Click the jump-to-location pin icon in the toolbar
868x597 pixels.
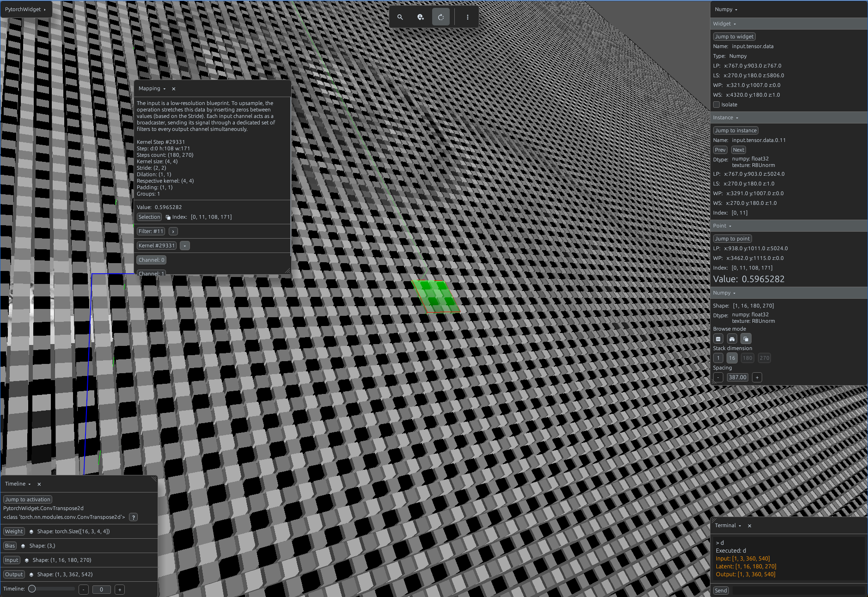click(421, 17)
